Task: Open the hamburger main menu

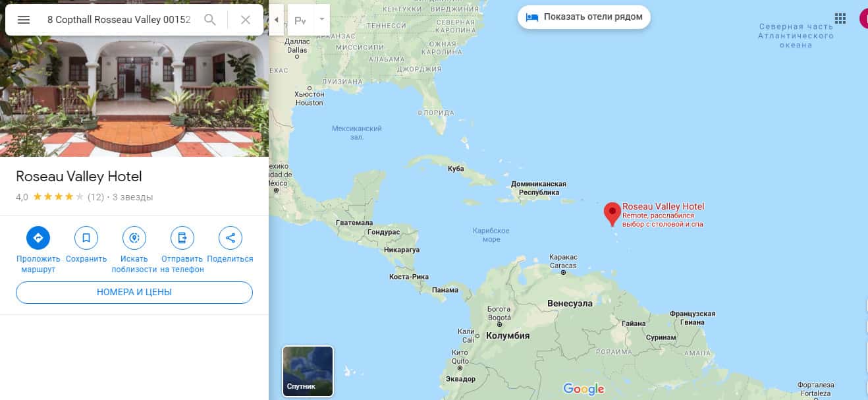Action: 24,20
